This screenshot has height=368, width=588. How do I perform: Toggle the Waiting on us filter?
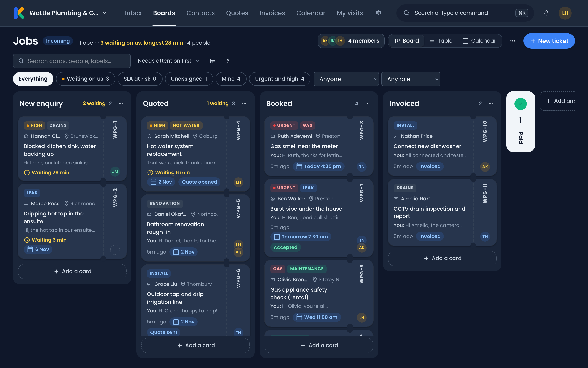(85, 79)
